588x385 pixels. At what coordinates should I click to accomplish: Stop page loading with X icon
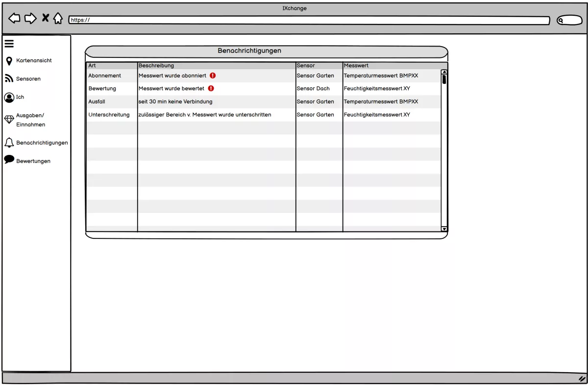point(45,19)
